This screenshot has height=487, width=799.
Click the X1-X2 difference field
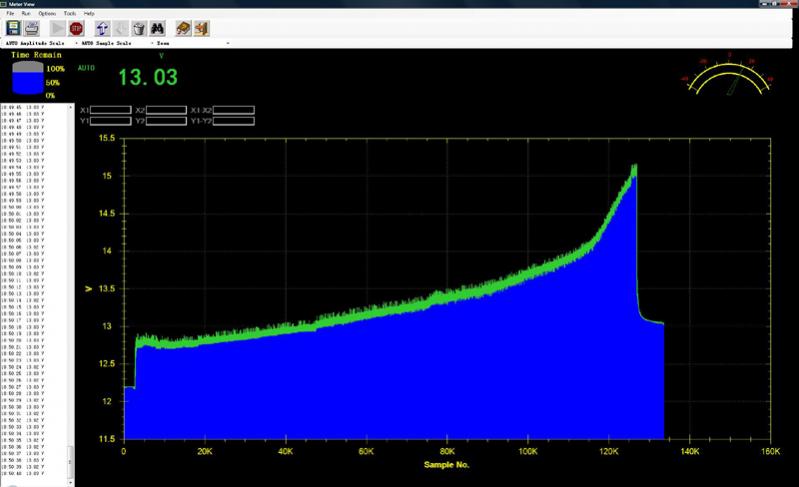click(233, 110)
